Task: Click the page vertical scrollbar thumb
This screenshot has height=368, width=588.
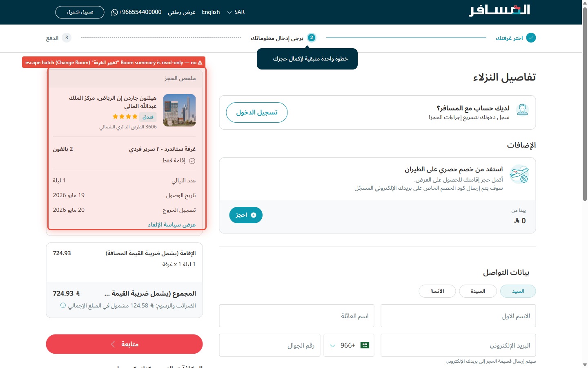Action: (585, 104)
